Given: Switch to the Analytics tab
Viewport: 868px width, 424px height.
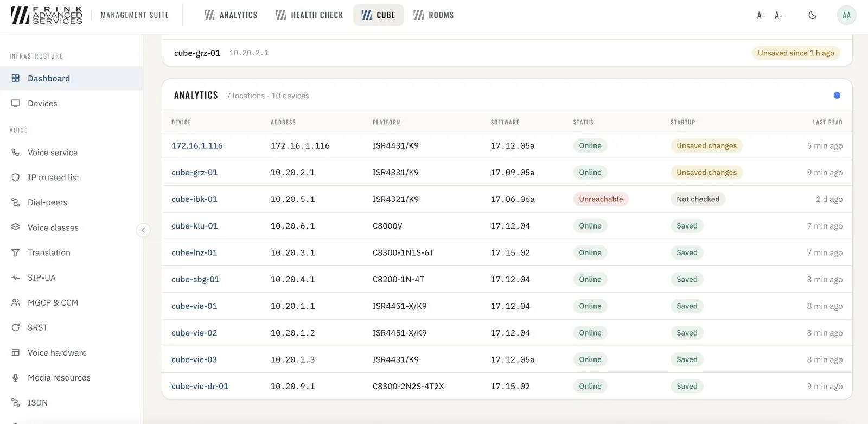Looking at the screenshot, I should (x=231, y=15).
